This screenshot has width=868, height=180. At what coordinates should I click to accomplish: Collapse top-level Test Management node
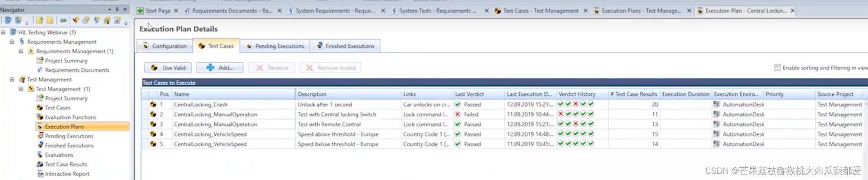12,80
